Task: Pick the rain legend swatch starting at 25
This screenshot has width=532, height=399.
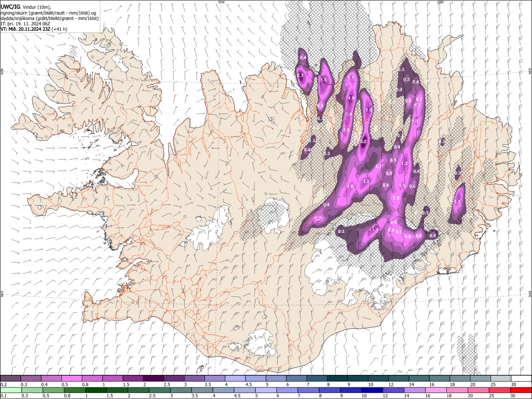Action: coord(500,390)
